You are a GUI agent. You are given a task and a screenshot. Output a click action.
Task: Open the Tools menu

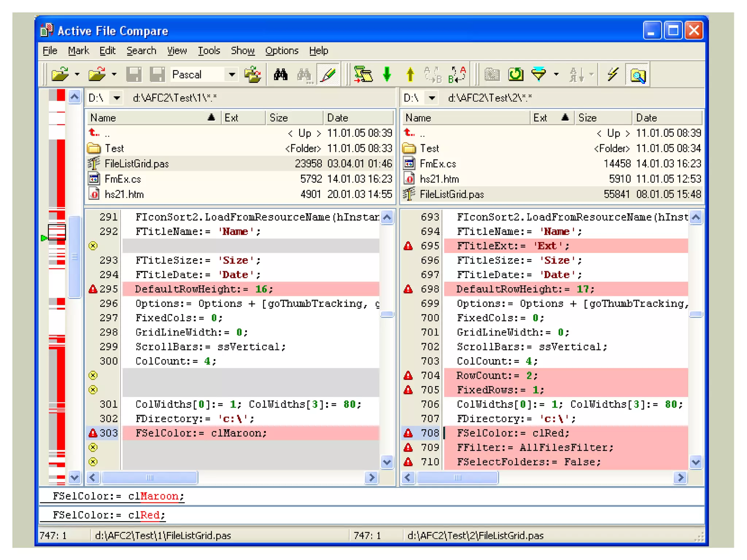click(209, 51)
